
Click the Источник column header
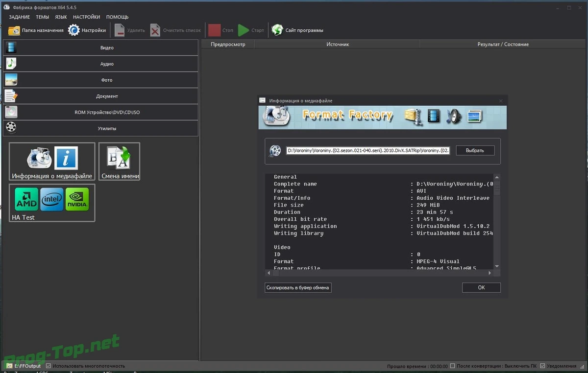pyautogui.click(x=338, y=44)
